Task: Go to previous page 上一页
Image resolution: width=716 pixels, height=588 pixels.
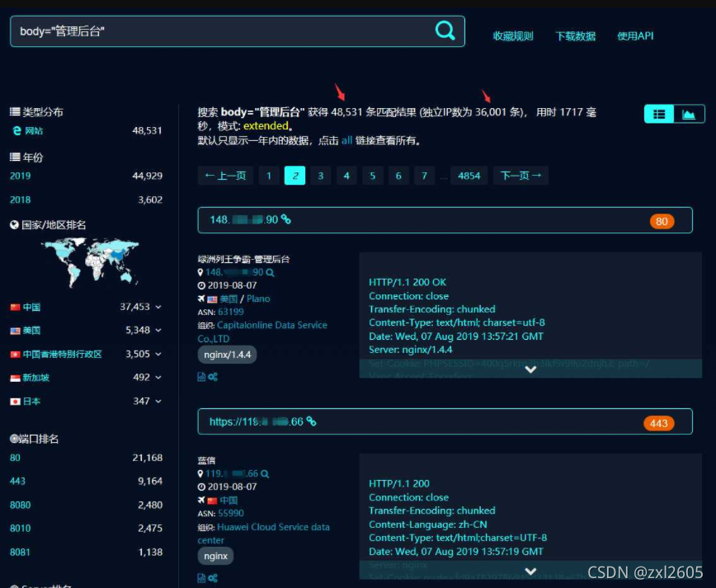Action: point(225,176)
